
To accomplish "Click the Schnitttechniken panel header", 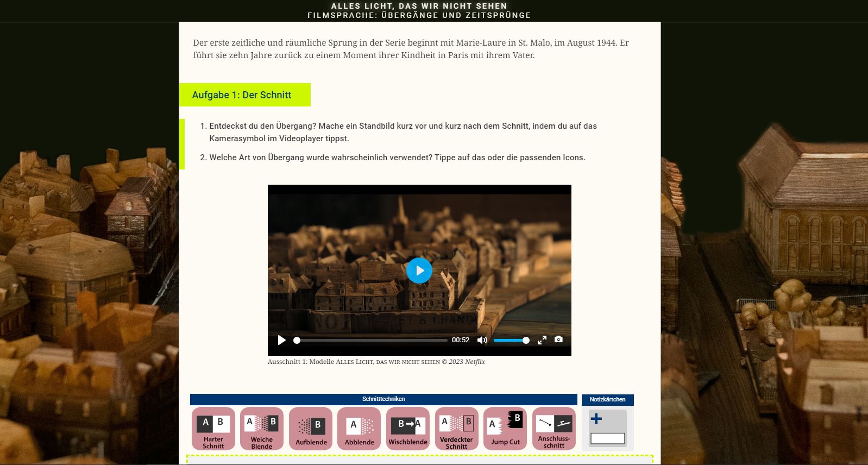I will [383, 399].
